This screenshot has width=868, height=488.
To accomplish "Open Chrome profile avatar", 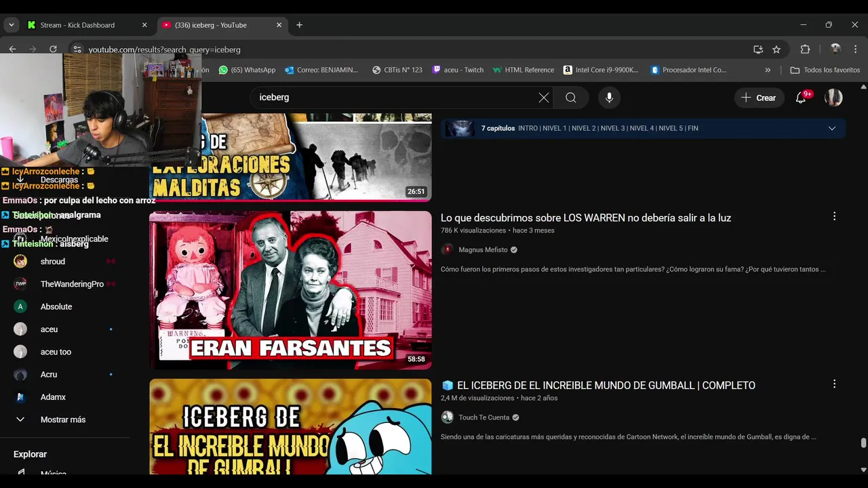I will [x=835, y=49].
